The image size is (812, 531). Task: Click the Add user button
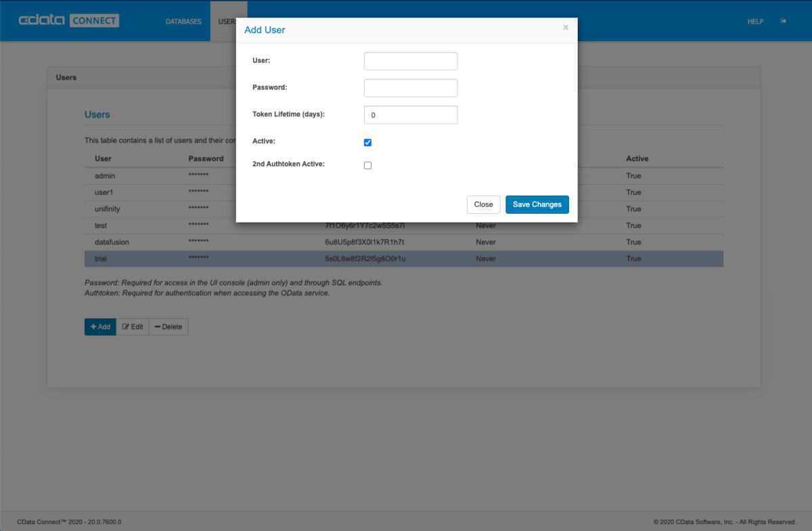[100, 327]
